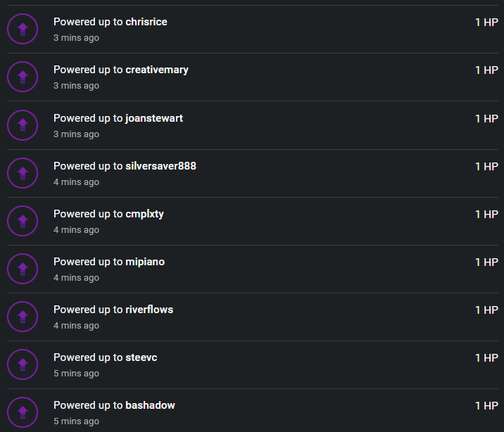504x432 pixels.
Task: Click the power-up icon beside creativemary
Action: [x=23, y=77]
